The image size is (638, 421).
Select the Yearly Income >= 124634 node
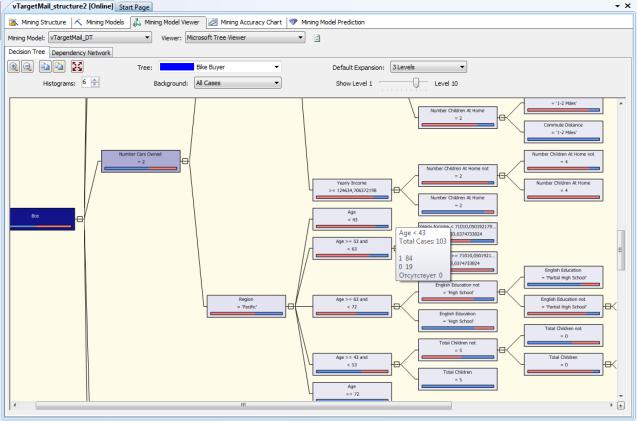pos(352,190)
